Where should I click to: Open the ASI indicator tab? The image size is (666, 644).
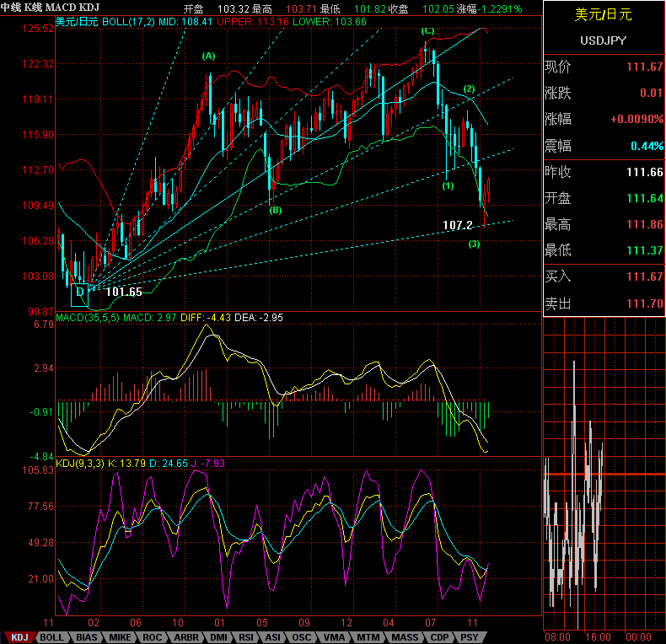[272, 637]
